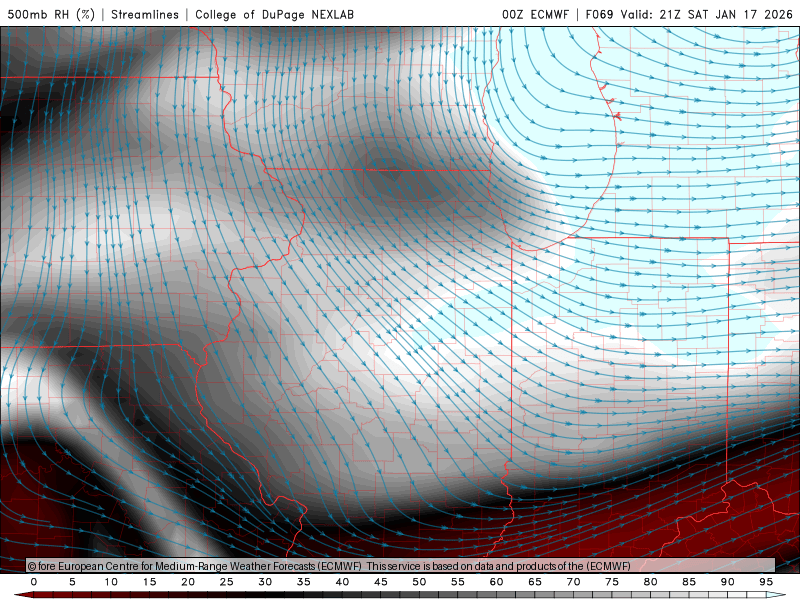
Task: Click the '500mb RH (%)' title text
Action: click(51, 14)
